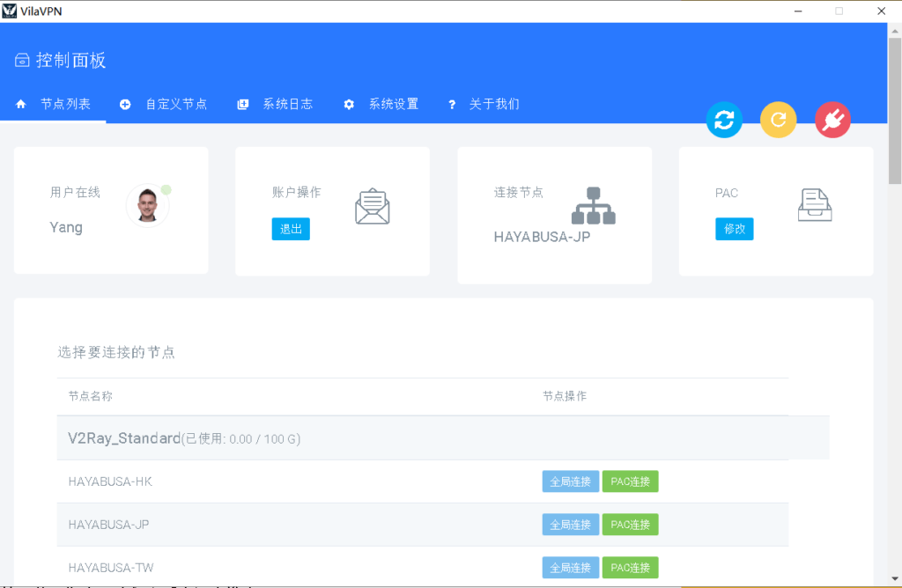
Task: Open the 节点列表 tab
Action: 53,104
